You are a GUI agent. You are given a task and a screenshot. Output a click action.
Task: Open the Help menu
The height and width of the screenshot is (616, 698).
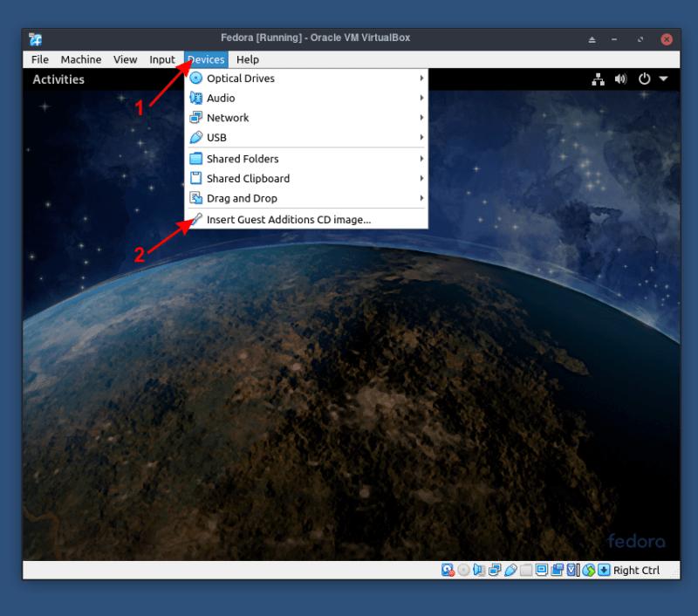point(247,59)
